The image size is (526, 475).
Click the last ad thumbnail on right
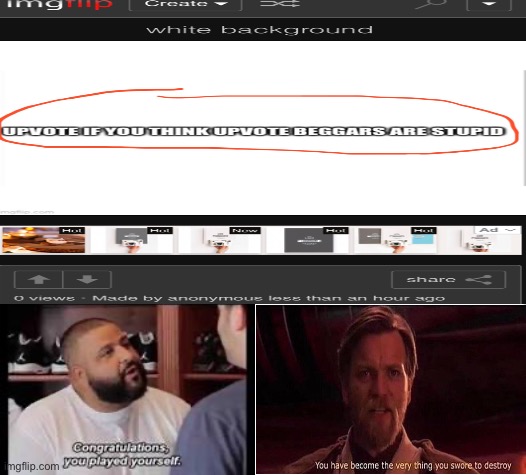click(481, 240)
